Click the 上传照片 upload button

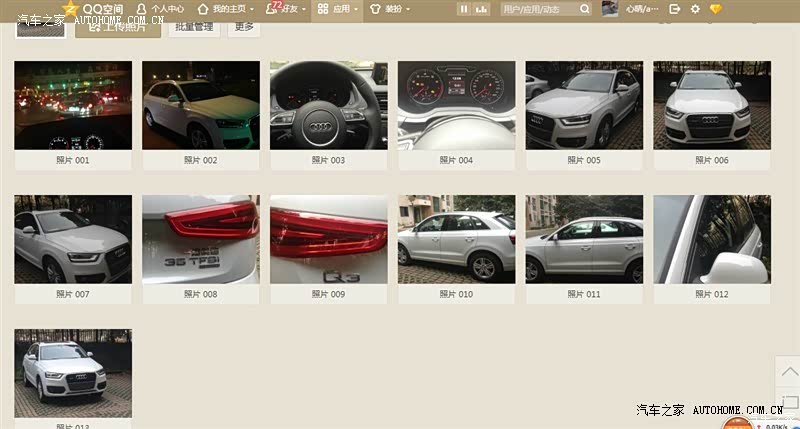pyautogui.click(x=117, y=26)
